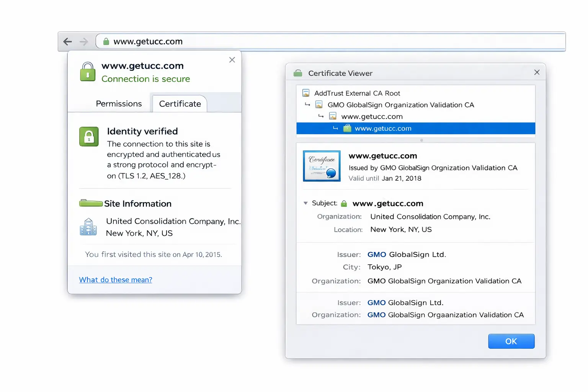Screen dimensions: 588x392
Task: Close the Certificate Viewer dialog
Action: [x=537, y=72]
